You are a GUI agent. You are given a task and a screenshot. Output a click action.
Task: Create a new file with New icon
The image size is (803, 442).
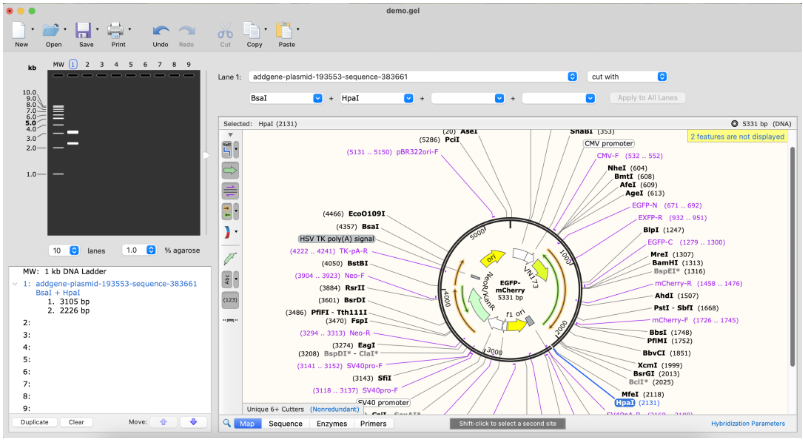[19, 30]
